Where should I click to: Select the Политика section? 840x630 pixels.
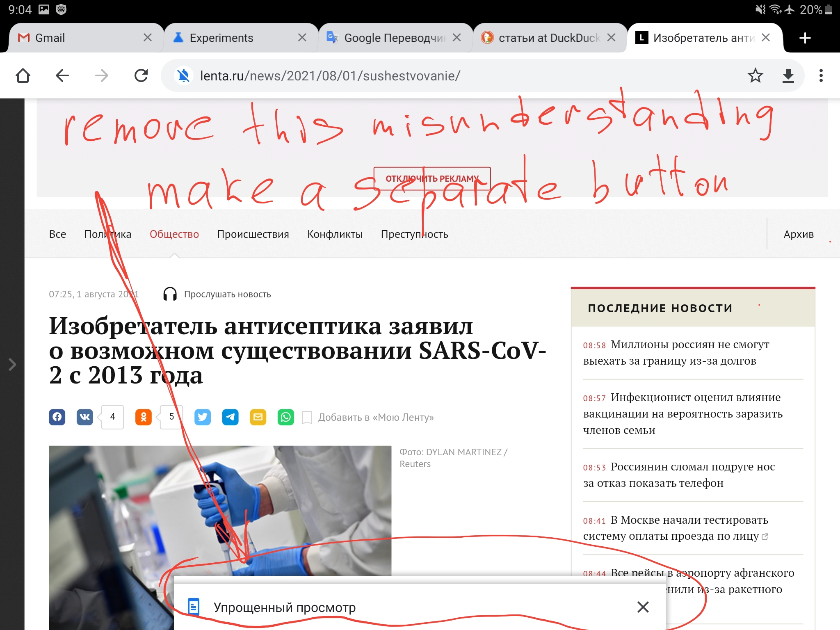[x=108, y=234]
